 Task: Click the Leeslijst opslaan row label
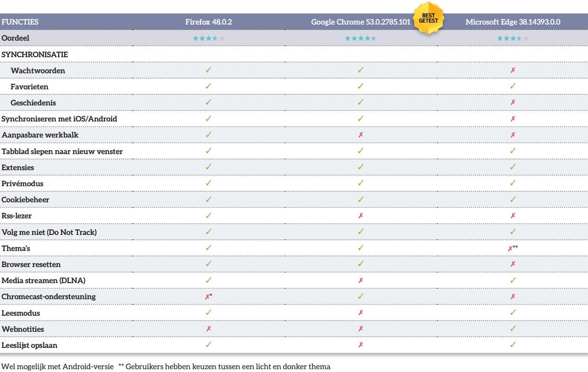(29, 345)
